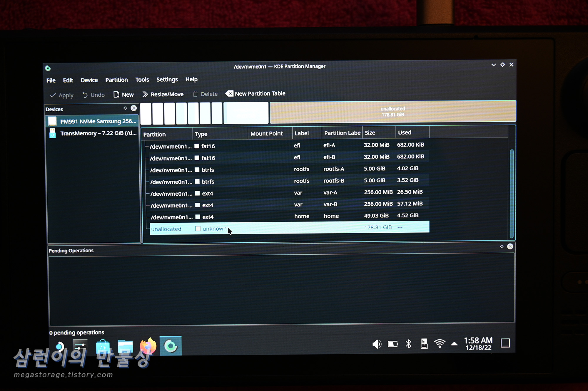Open Firefox from the taskbar

148,346
